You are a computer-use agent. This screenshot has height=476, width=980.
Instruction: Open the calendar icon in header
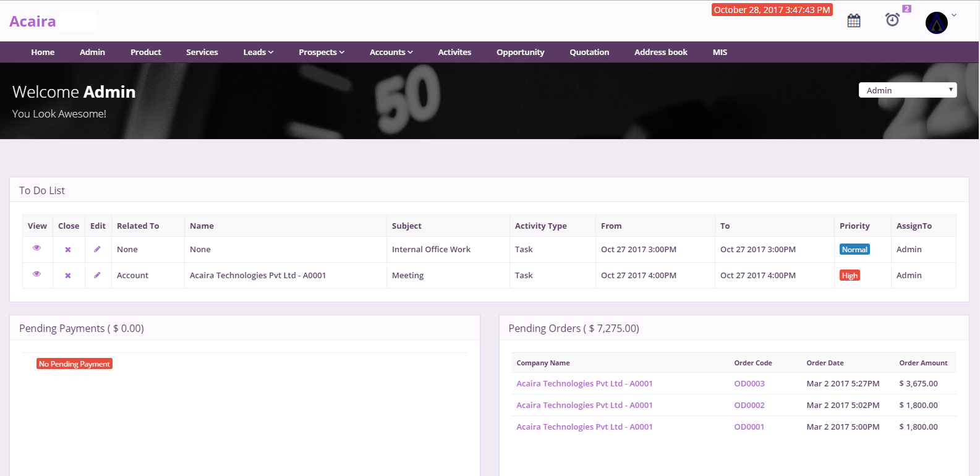(x=854, y=21)
